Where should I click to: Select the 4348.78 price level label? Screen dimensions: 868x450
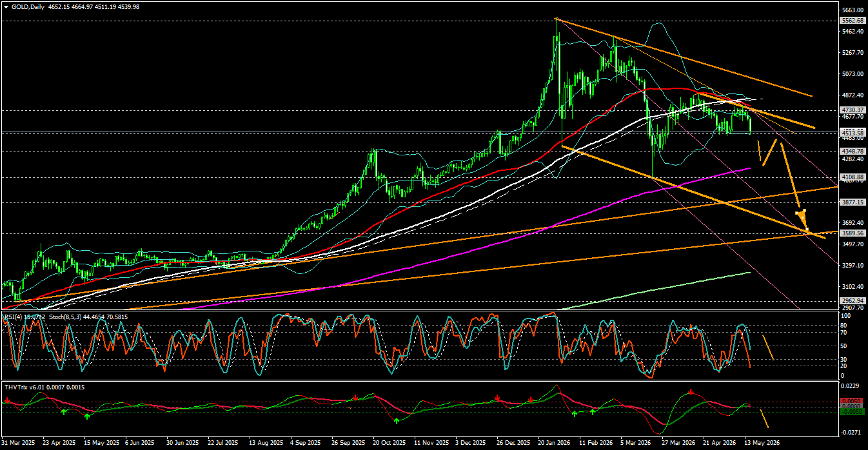click(x=853, y=152)
